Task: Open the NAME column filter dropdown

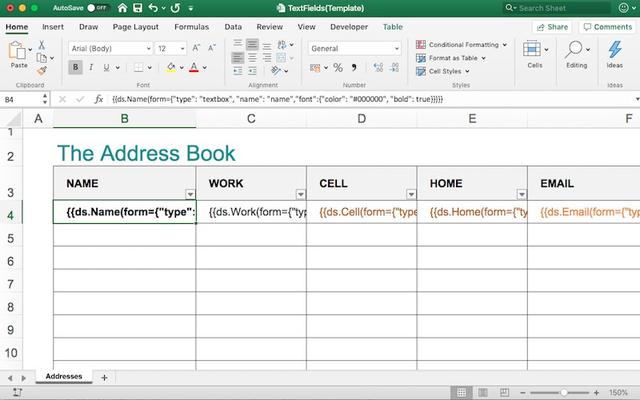Action: pos(190,194)
